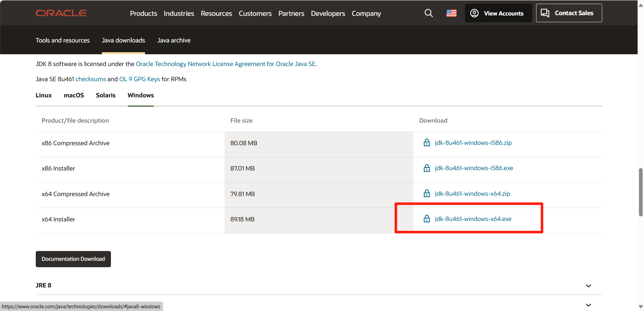Open the Industries menu
644x311 pixels.
point(179,13)
